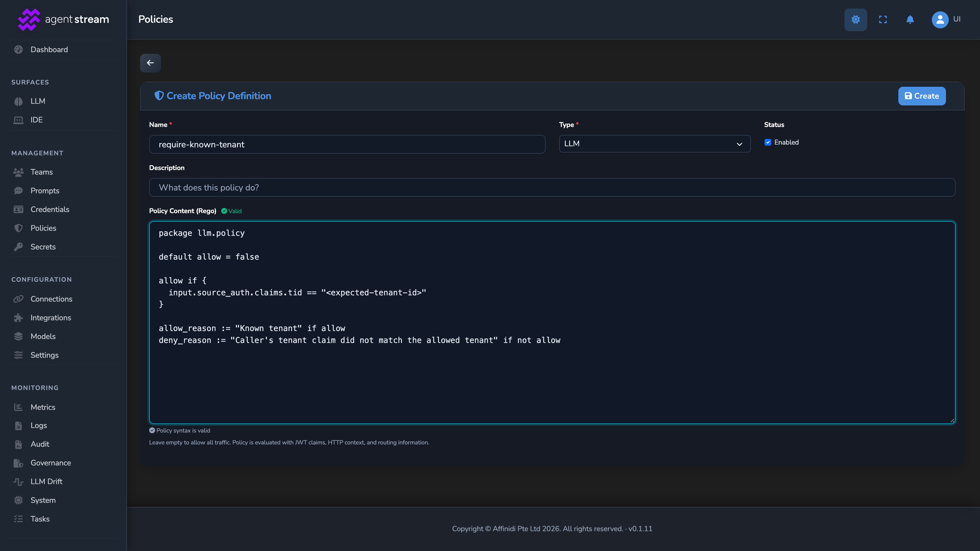Click the Settings sliders icon

click(18, 355)
